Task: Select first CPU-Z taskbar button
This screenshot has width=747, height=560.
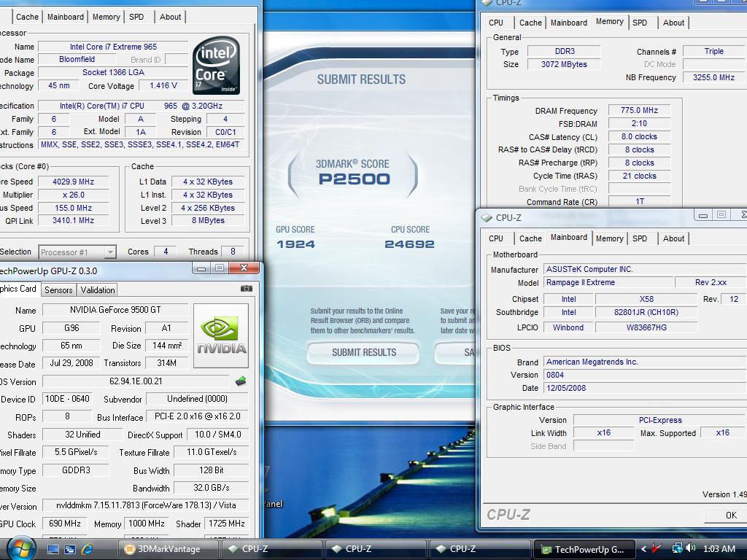Action: coord(273,548)
